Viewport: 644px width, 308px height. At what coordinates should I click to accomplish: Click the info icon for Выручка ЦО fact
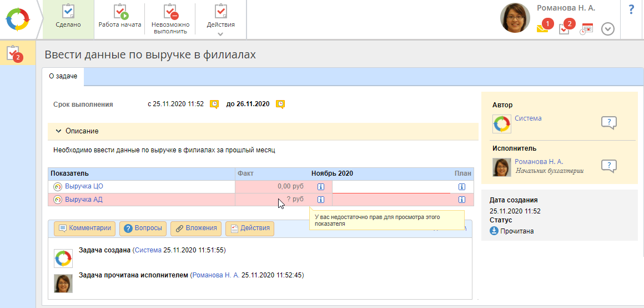tap(320, 187)
